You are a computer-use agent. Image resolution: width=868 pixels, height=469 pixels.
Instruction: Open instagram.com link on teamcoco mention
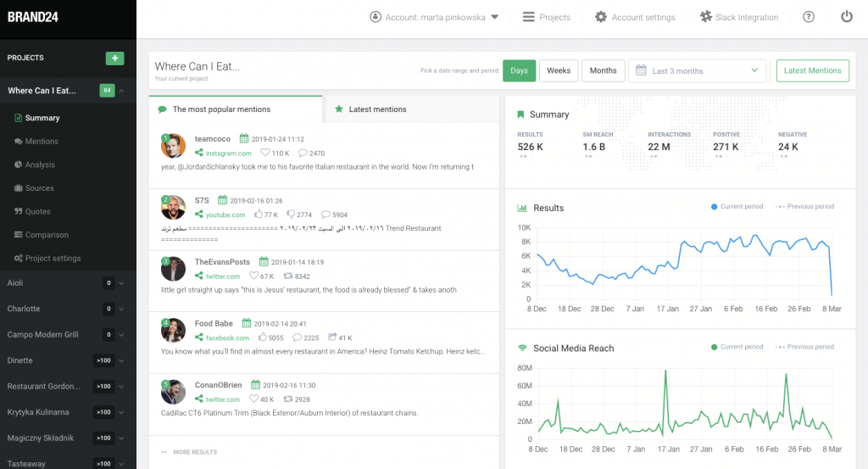(x=228, y=154)
